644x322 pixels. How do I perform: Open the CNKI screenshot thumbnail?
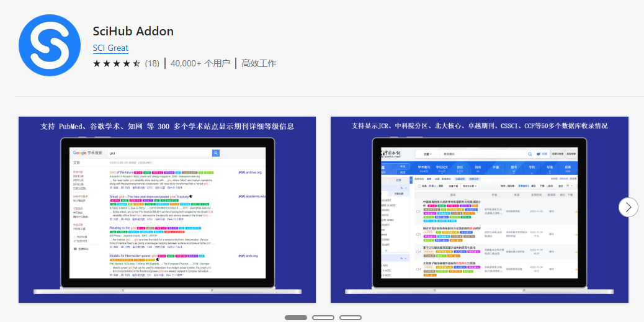480,210
